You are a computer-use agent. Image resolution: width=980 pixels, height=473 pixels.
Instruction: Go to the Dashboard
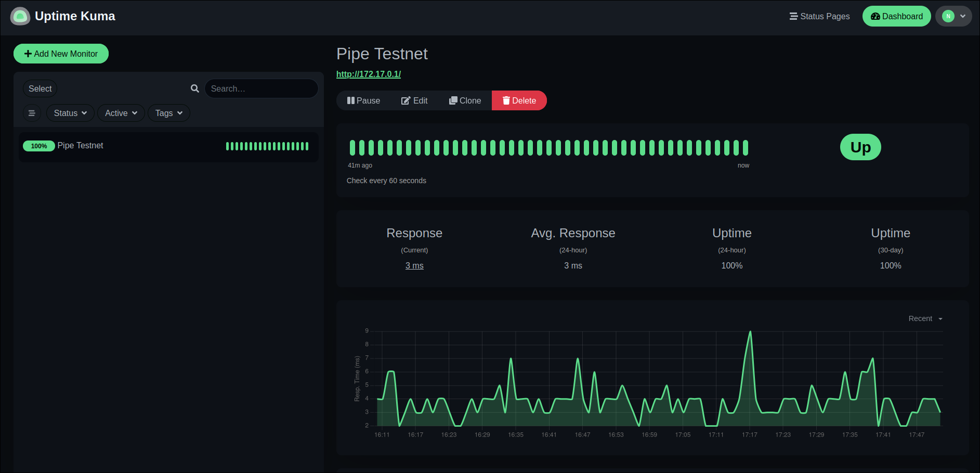(x=896, y=16)
